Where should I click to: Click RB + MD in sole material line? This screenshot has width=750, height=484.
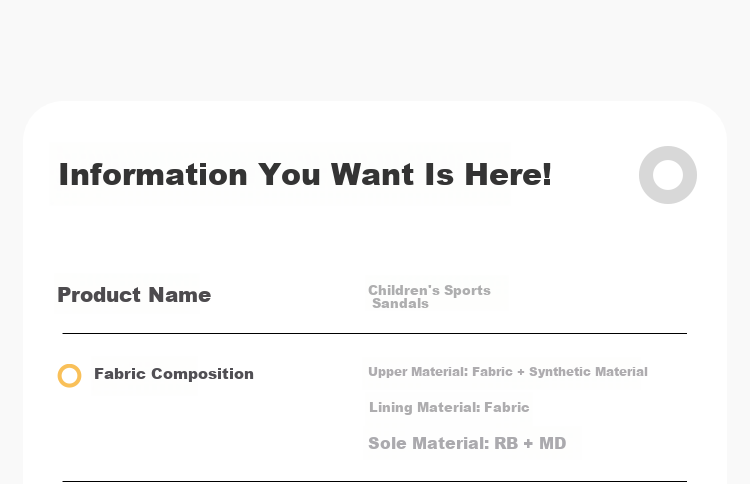[x=530, y=443]
